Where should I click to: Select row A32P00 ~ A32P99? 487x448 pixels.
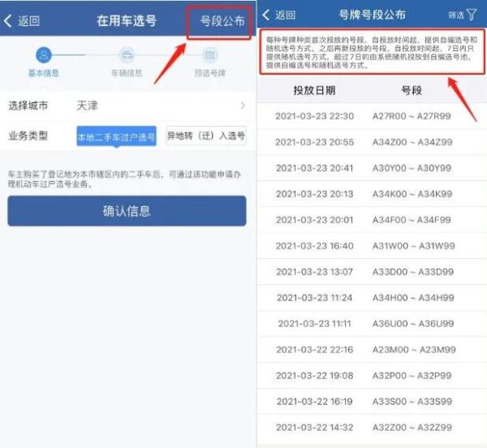coord(372,376)
